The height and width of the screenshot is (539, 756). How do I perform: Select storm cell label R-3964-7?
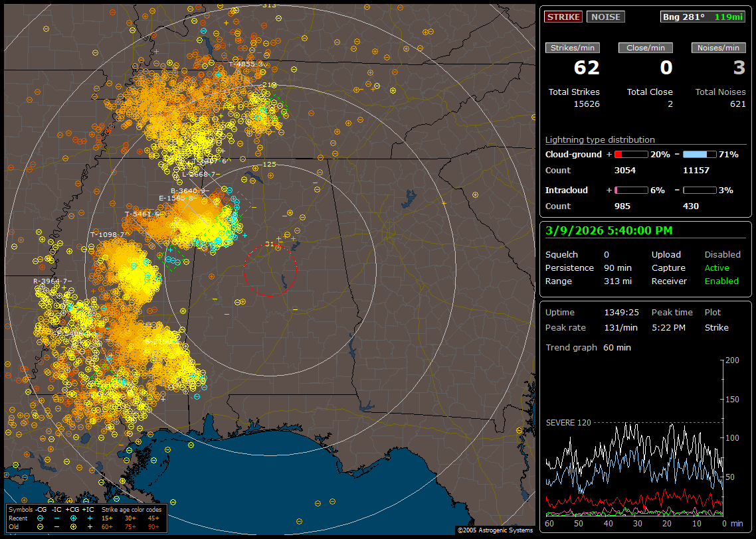pos(52,281)
